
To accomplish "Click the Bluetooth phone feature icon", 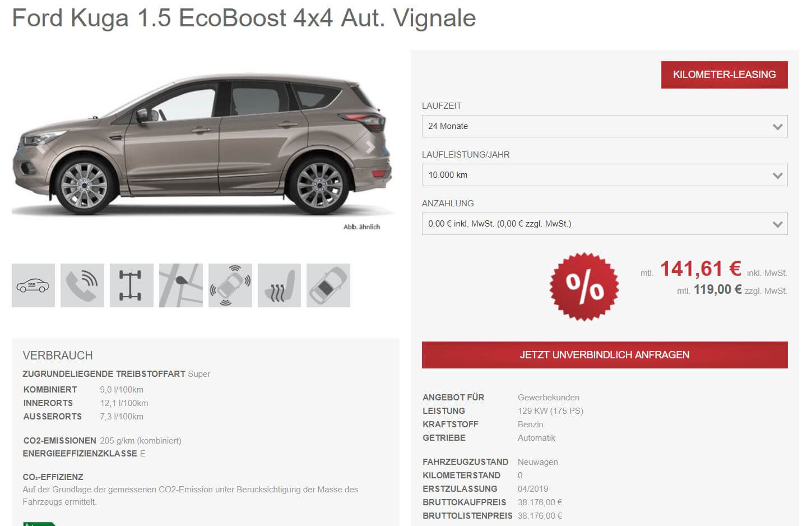I will (x=82, y=285).
